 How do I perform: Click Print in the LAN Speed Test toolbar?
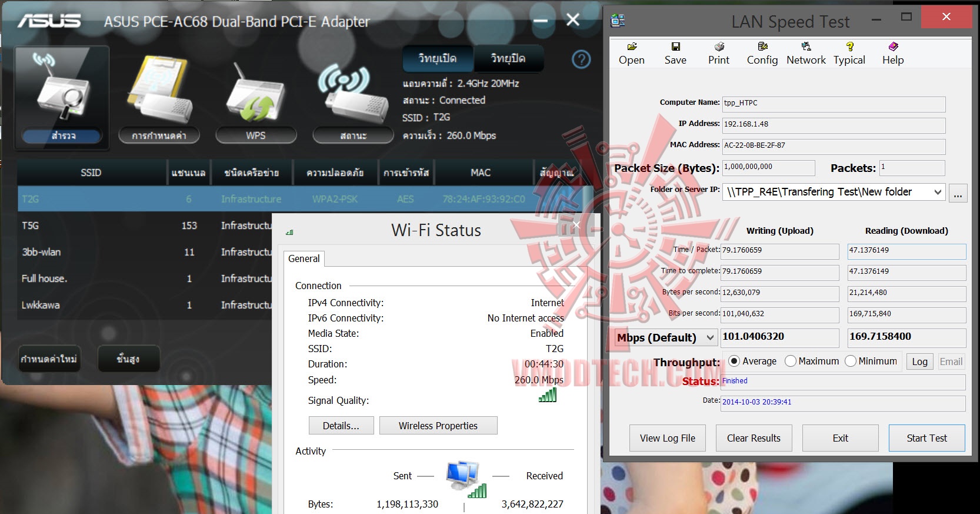coord(719,54)
